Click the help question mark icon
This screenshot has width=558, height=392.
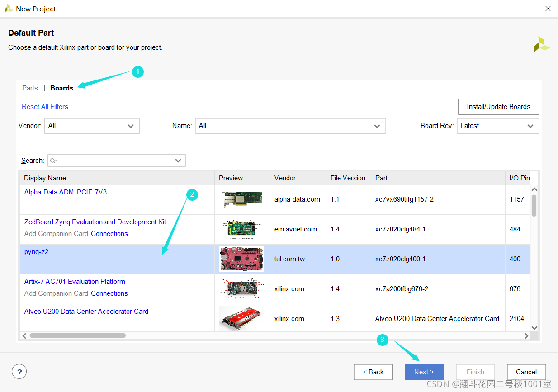tap(19, 372)
